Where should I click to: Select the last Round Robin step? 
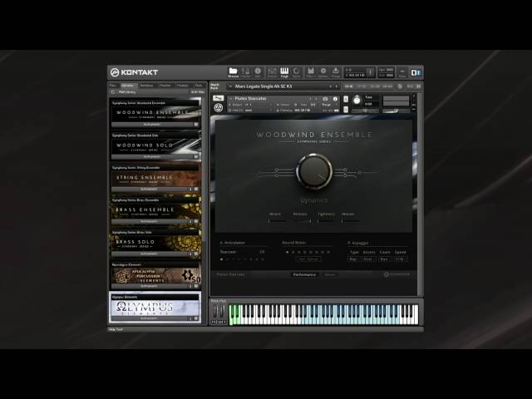pyautogui.click(x=328, y=252)
